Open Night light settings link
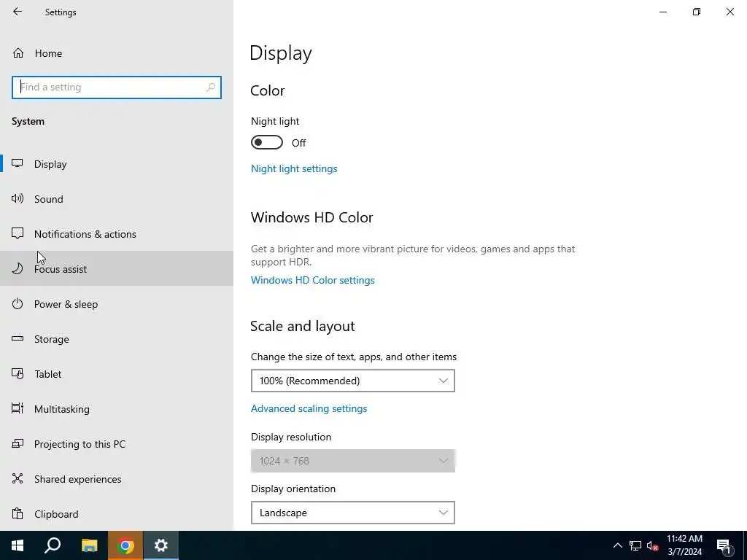 pos(294,168)
